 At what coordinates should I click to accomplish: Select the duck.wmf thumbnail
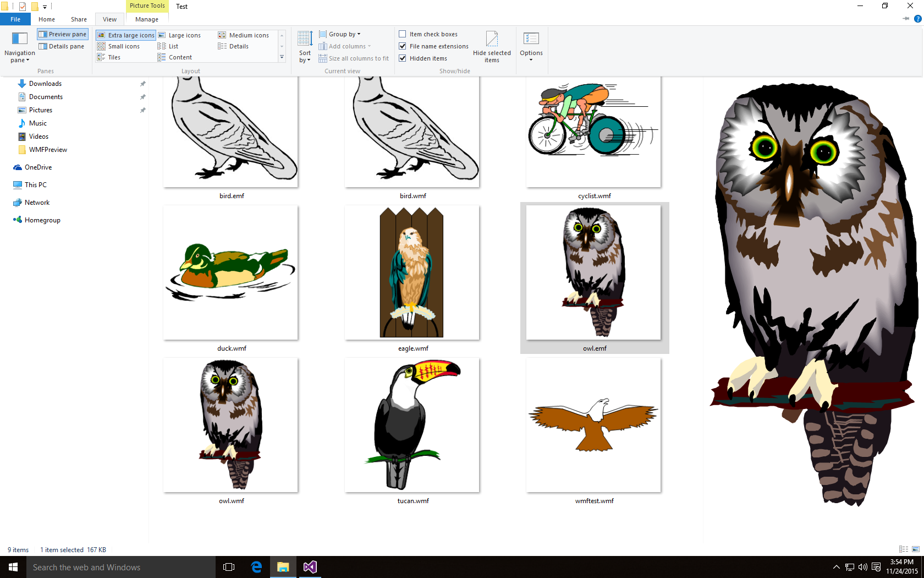[230, 272]
